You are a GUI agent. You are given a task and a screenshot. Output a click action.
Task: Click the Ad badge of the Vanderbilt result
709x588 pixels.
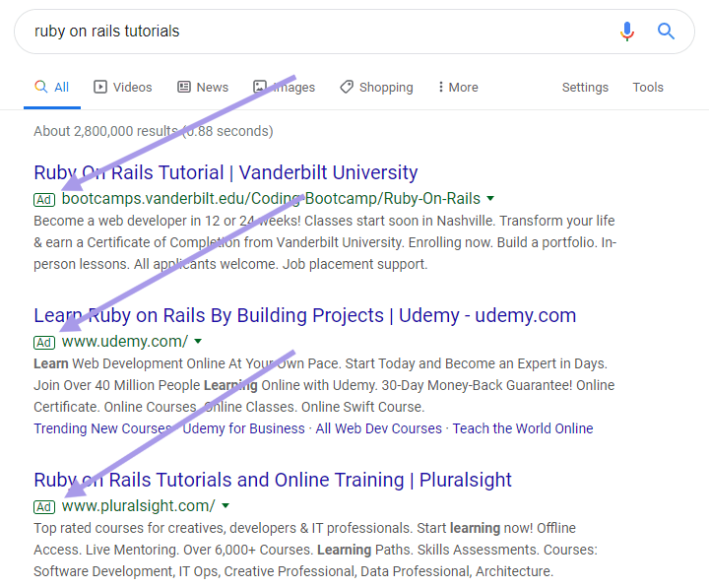[x=44, y=200]
